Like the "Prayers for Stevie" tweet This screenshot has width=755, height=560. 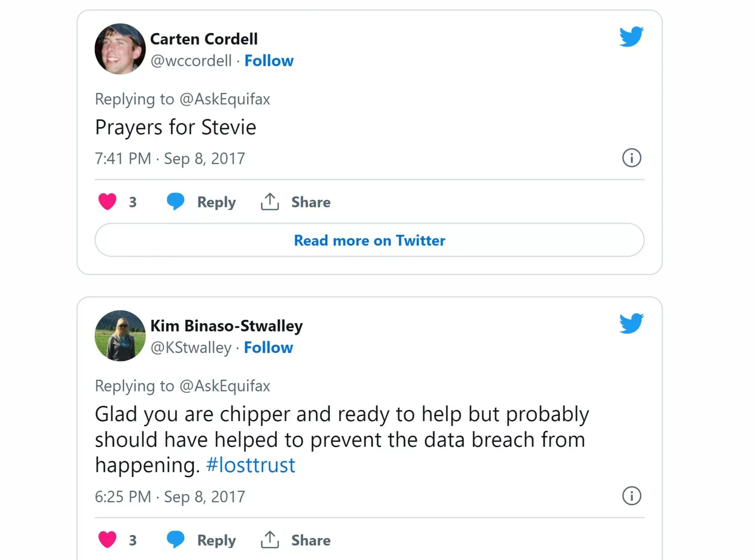click(x=108, y=202)
